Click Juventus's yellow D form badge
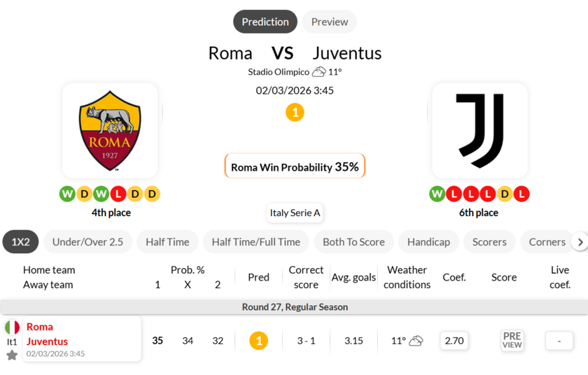The image size is (588, 375). coord(505,194)
